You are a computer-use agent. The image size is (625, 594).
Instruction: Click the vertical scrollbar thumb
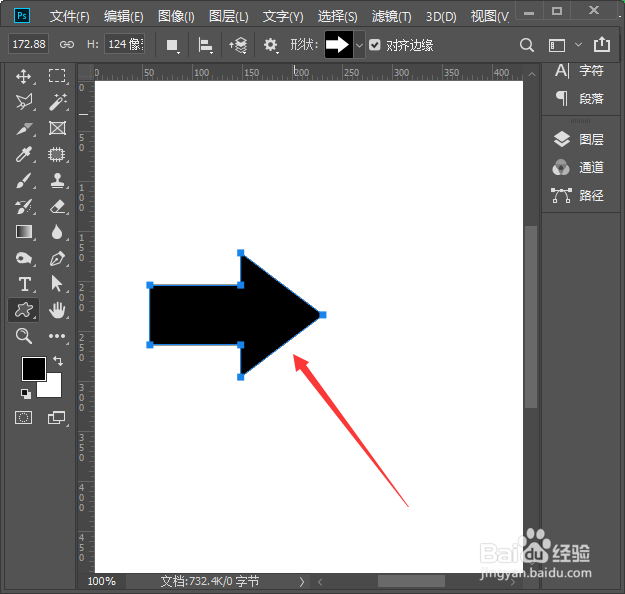point(531,317)
